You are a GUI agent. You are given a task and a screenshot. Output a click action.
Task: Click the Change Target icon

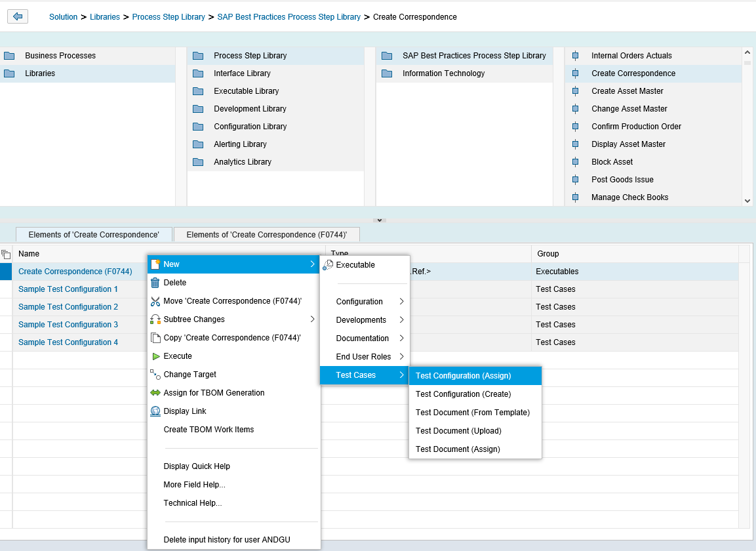click(155, 375)
